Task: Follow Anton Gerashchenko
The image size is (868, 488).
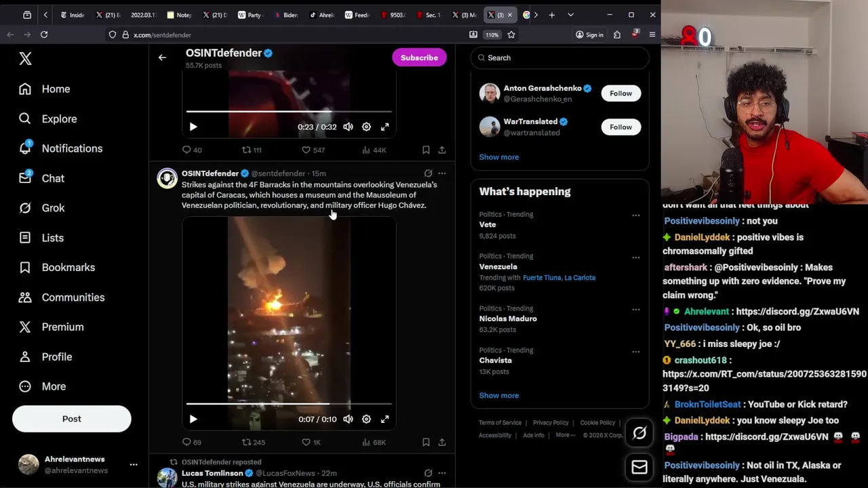Action: coord(620,94)
